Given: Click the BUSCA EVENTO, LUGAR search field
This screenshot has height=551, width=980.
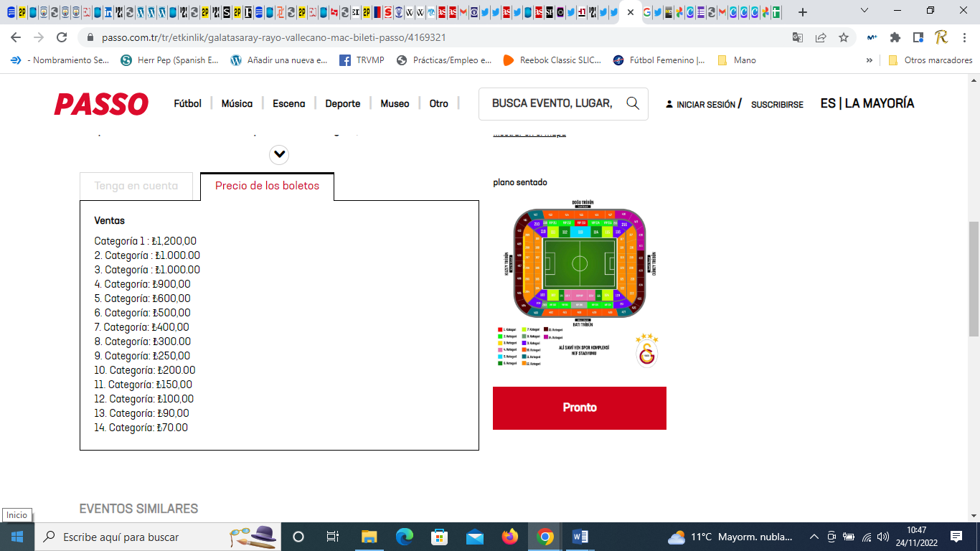Looking at the screenshot, I should 552,104.
